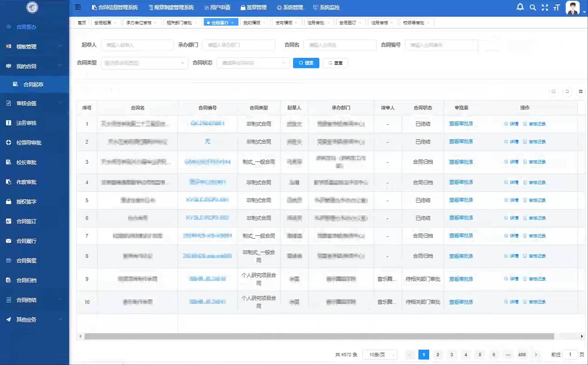Image resolution: width=588 pixels, height=365 pixels.
Task: Click the 起草人 input field
Action: [x=137, y=45]
